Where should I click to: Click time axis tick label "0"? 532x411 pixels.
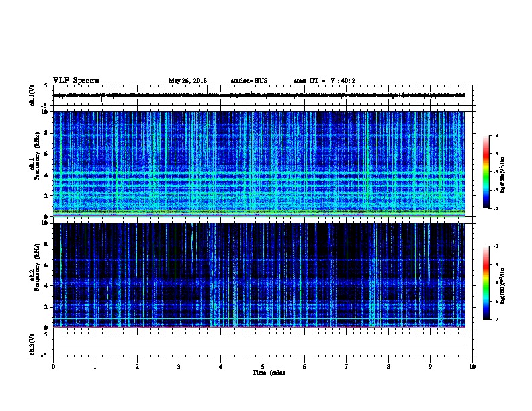tap(53, 367)
